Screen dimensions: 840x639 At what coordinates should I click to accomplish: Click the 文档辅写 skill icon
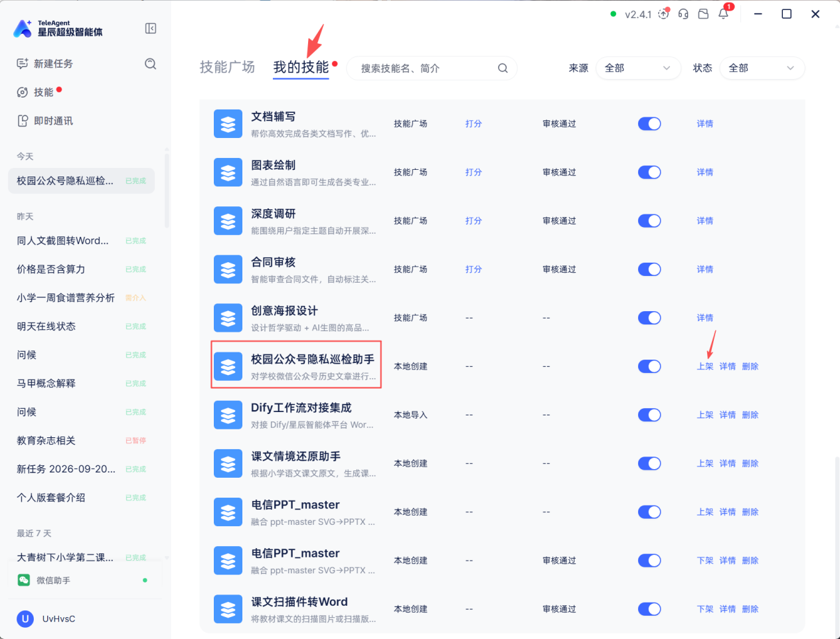click(x=228, y=124)
